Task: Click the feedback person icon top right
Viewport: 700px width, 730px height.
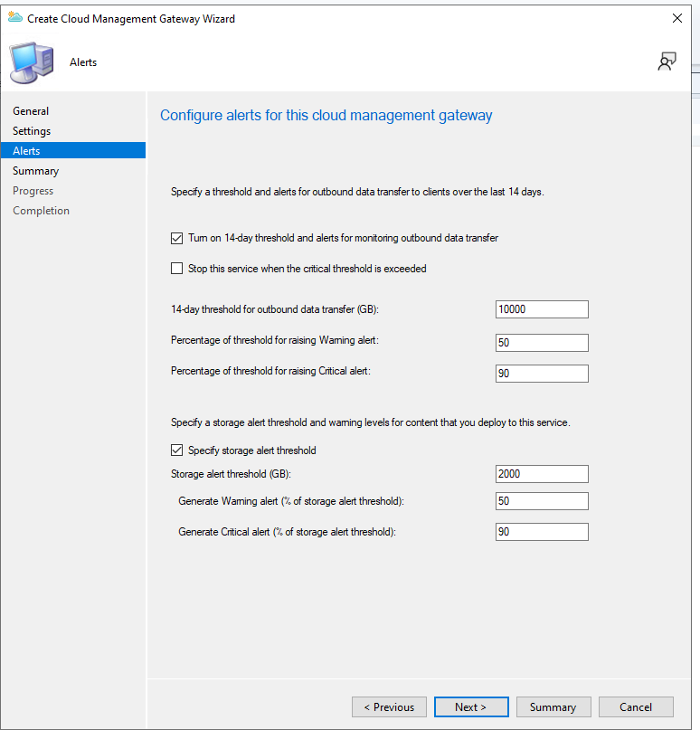Action: click(x=667, y=62)
